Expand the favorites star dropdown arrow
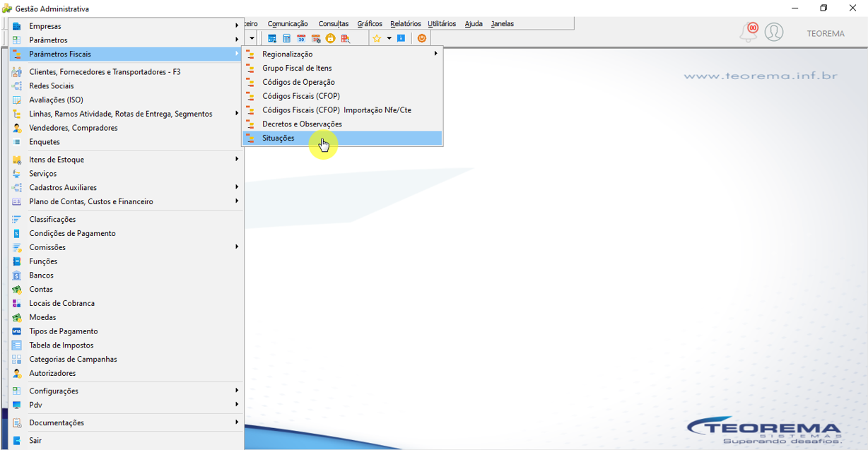The image size is (868, 450). (389, 38)
